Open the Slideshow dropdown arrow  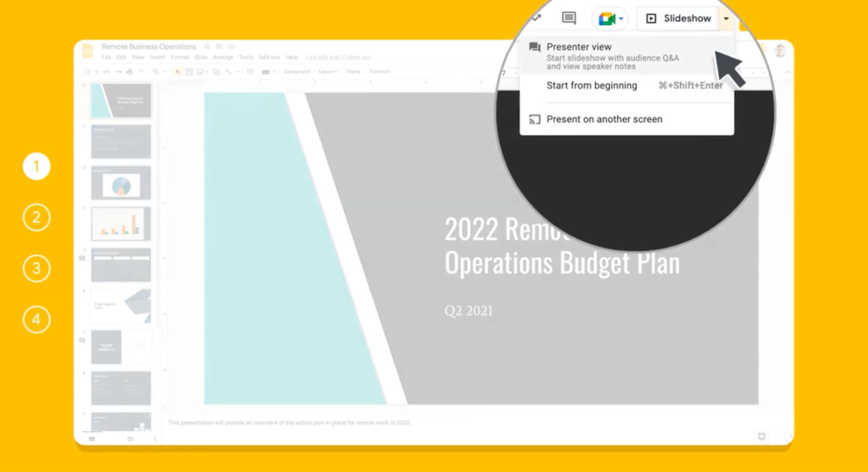727,18
